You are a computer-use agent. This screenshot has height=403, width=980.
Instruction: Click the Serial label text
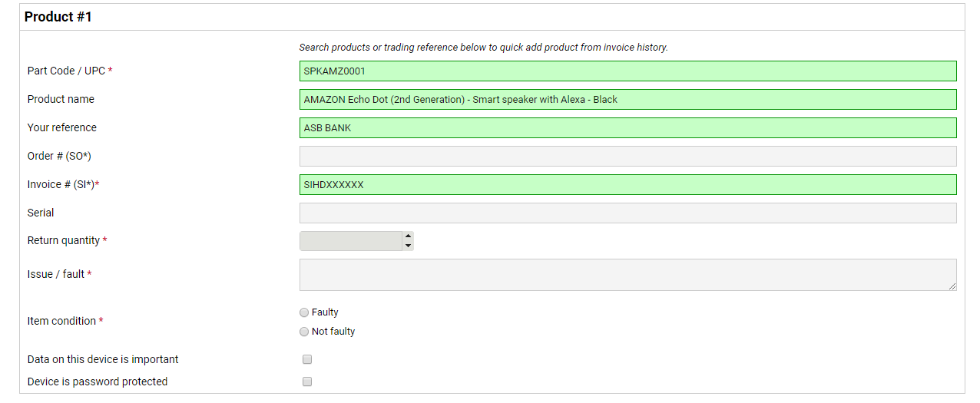tap(41, 213)
